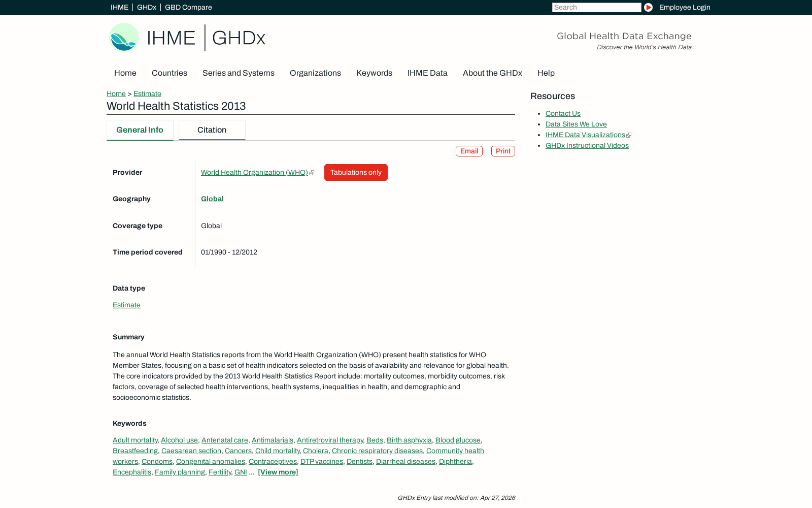Click the Estimate breadcrumb link
Screen dimensions: 812x508
tap(147, 93)
